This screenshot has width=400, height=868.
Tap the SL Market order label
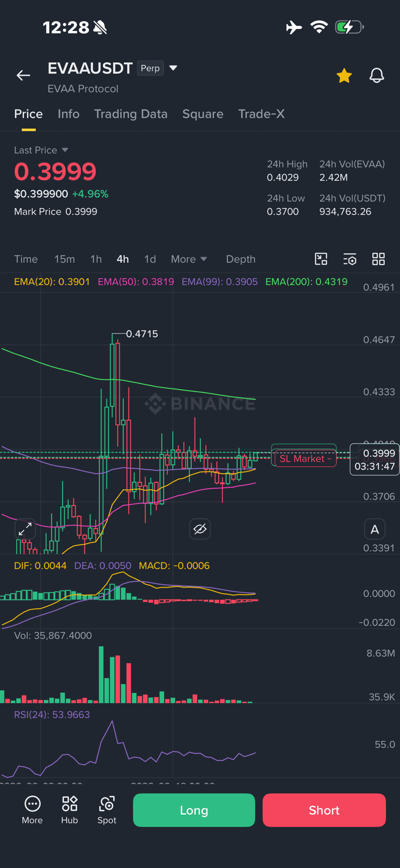tap(305, 458)
